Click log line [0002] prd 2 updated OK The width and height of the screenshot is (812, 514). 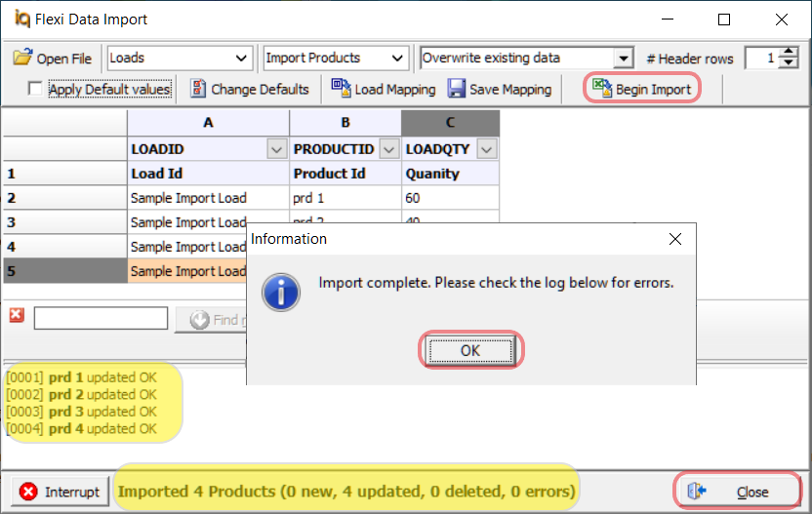click(81, 394)
